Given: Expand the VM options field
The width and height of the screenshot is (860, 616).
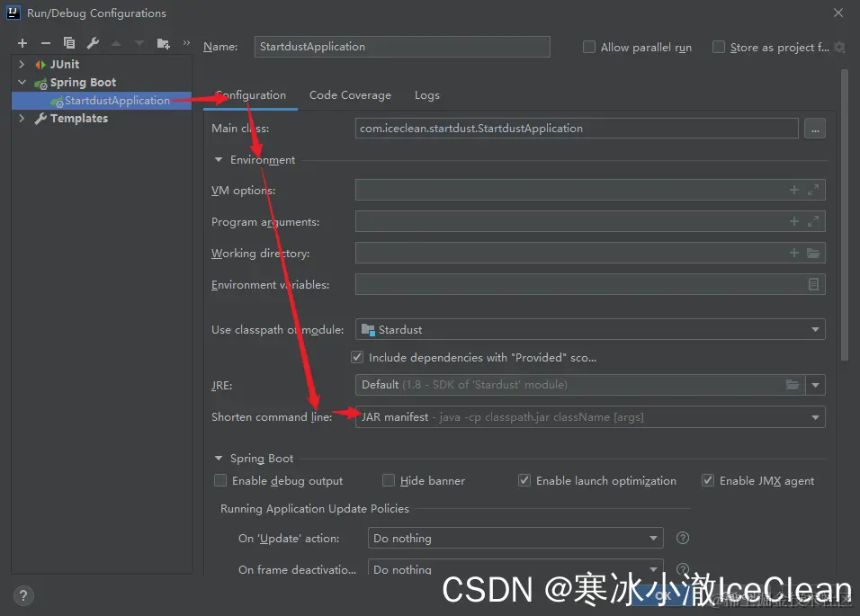Looking at the screenshot, I should point(813,190).
